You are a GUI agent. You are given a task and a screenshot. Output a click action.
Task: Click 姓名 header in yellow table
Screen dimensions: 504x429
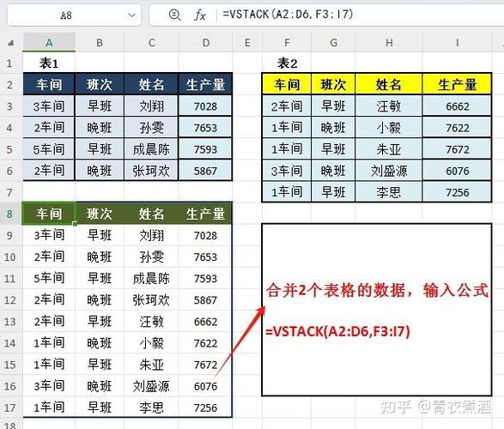[389, 84]
